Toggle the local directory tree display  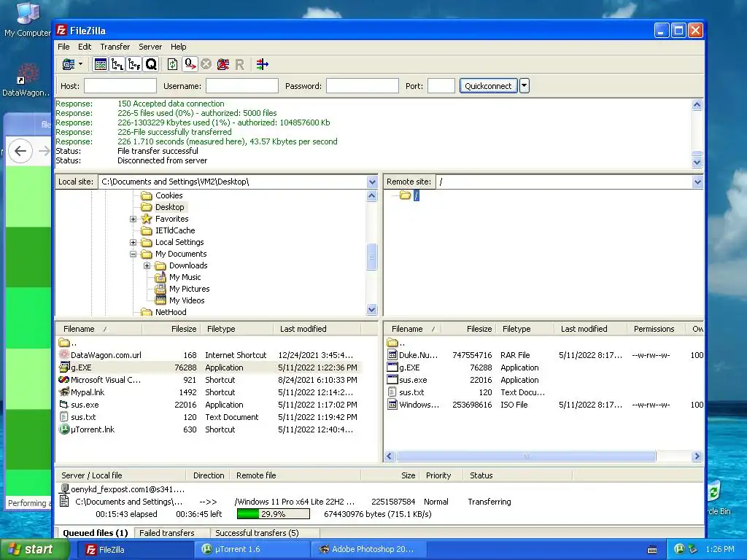point(117,64)
